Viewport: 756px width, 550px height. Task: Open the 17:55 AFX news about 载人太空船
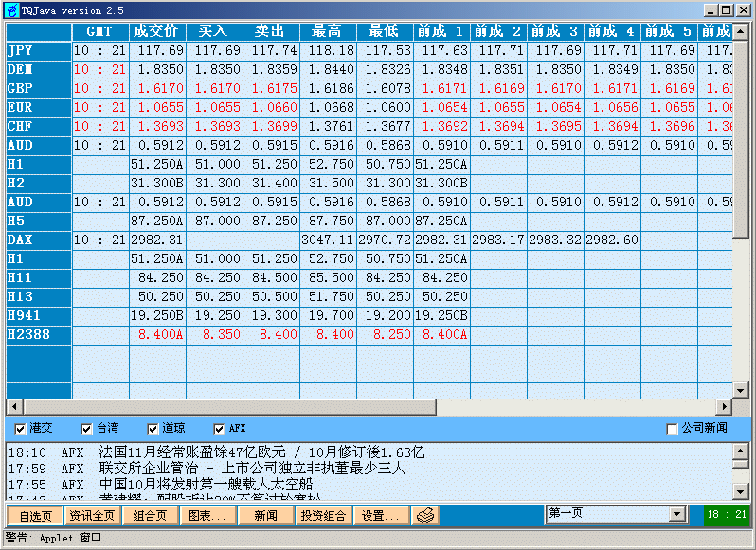160,484
